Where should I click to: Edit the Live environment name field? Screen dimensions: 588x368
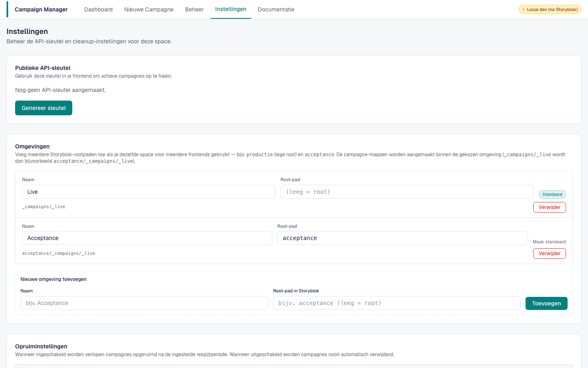pyautogui.click(x=149, y=192)
